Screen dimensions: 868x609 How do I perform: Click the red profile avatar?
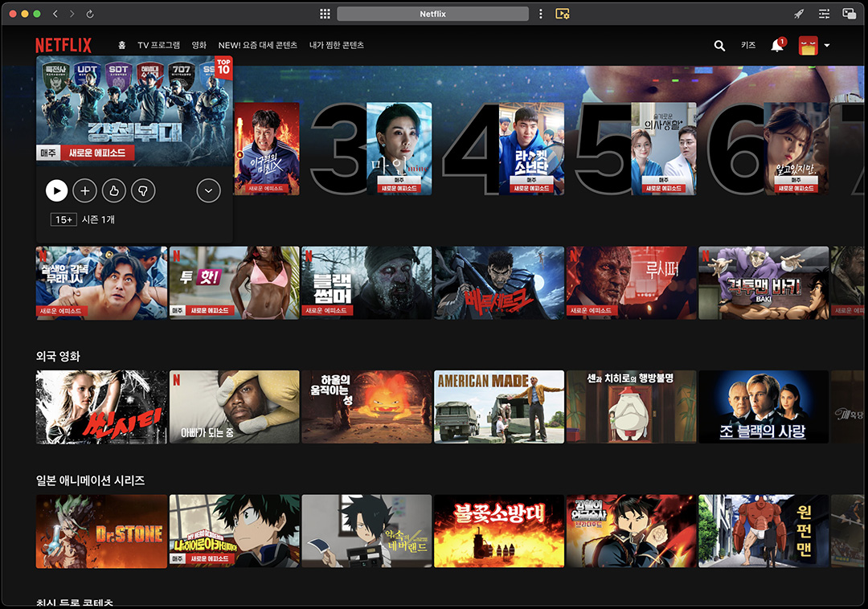coord(809,45)
